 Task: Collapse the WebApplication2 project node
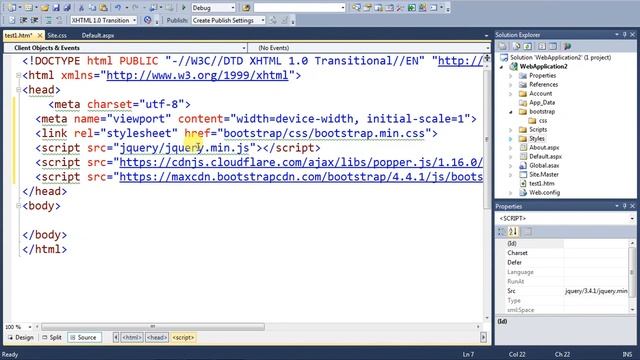[502, 67]
